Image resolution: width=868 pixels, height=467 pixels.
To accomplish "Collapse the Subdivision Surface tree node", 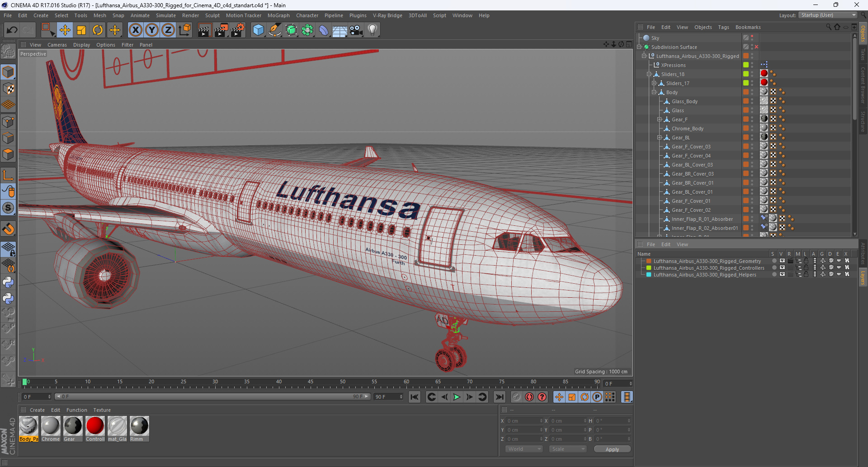I will [640, 47].
